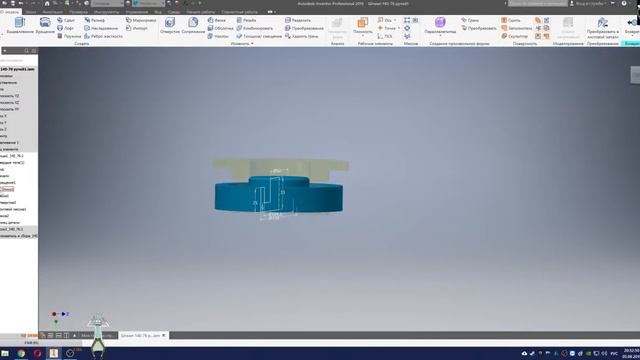Image resolution: width=640 pixels, height=360 pixels.
Task: Click the browser panel add (+) button
Action: [x=4, y=51]
